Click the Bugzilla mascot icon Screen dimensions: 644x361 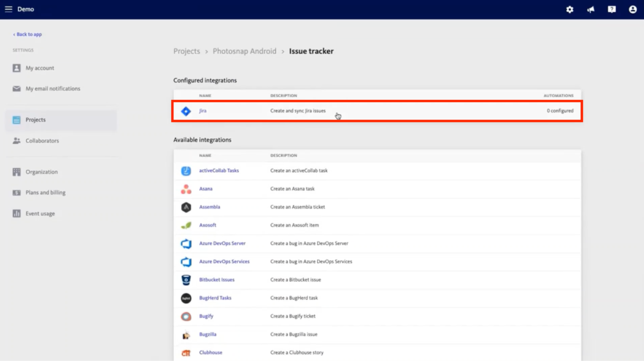click(x=186, y=335)
